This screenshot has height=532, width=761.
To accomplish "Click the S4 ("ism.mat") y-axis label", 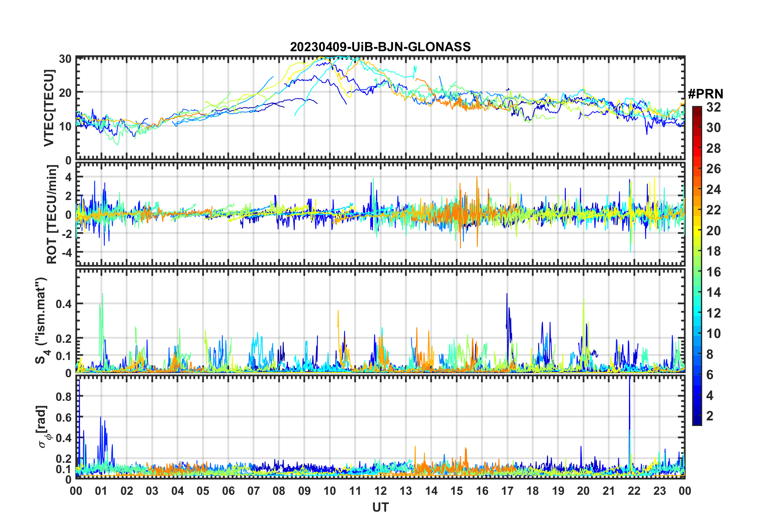I will pos(41,320).
